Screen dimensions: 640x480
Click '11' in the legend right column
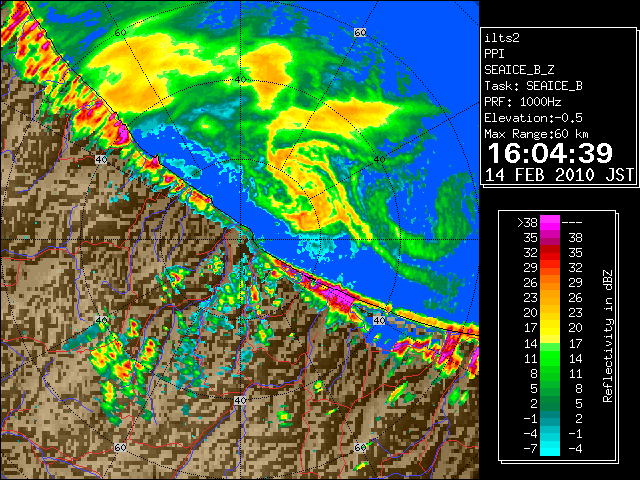(x=576, y=373)
